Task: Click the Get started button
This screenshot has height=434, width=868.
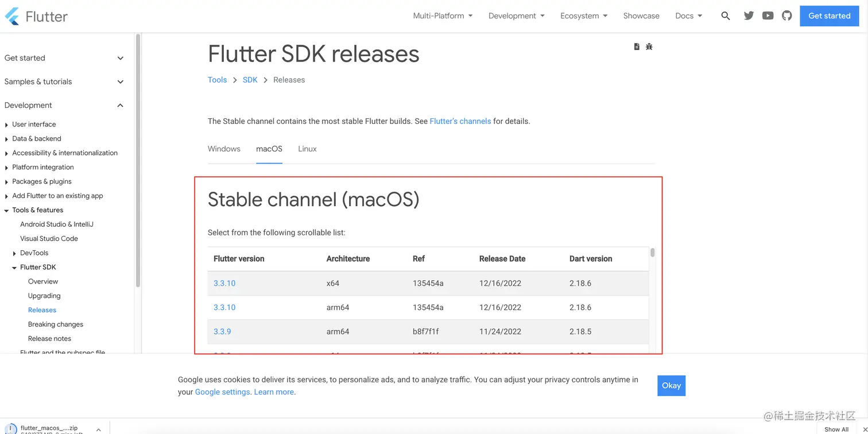Action: click(x=829, y=16)
